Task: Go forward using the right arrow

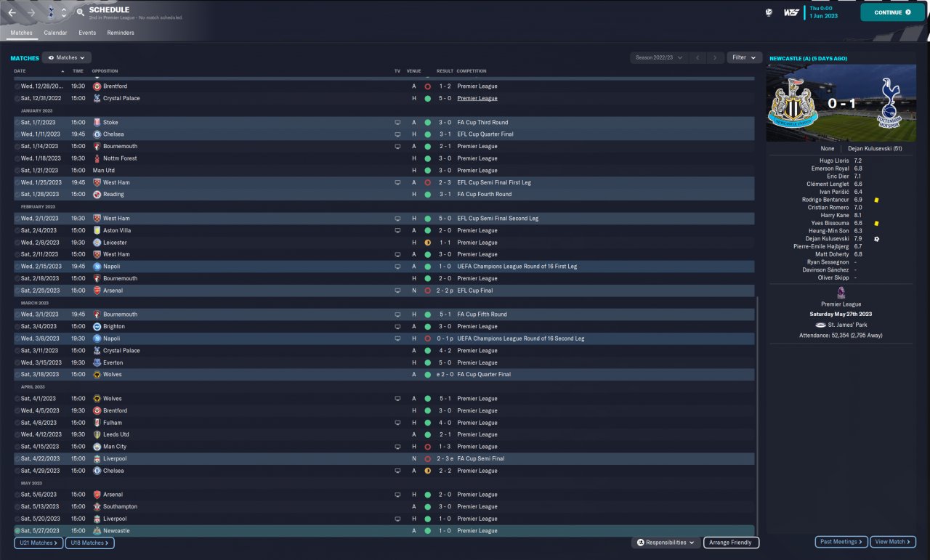Action: coord(31,12)
